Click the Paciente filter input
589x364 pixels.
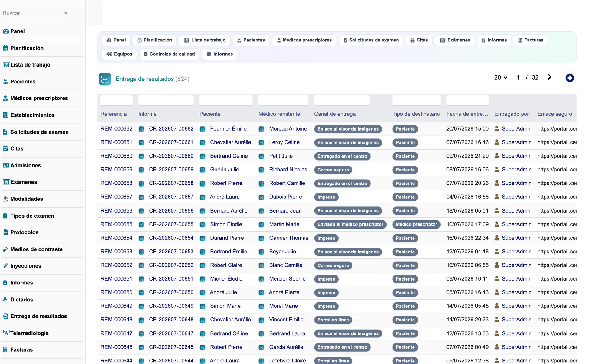click(x=226, y=100)
